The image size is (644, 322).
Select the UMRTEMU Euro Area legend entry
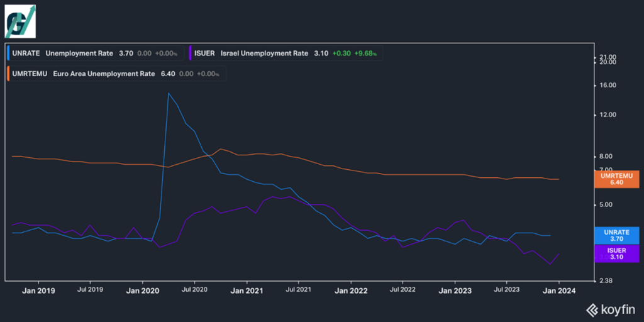(116, 74)
